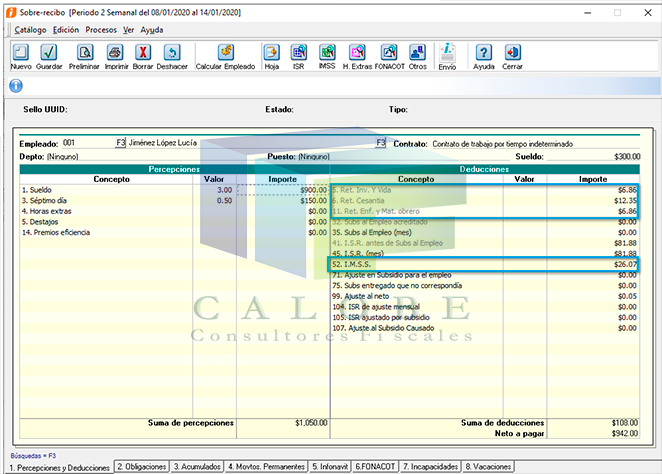Delete using the Borrar icon

click(143, 57)
